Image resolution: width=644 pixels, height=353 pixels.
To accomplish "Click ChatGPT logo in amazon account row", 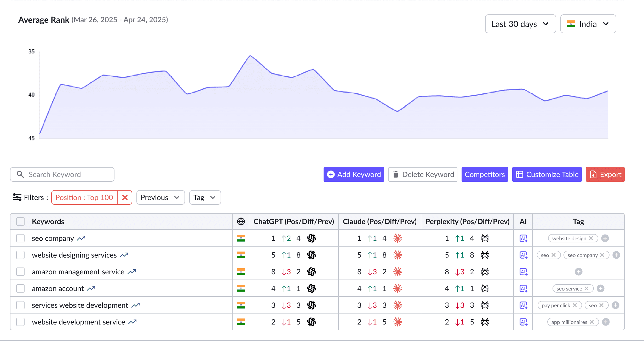I will pyautogui.click(x=312, y=288).
